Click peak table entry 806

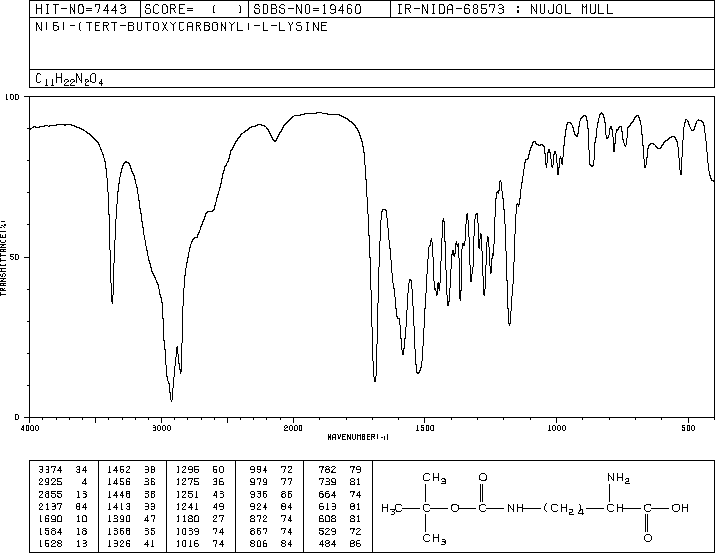tap(271, 543)
